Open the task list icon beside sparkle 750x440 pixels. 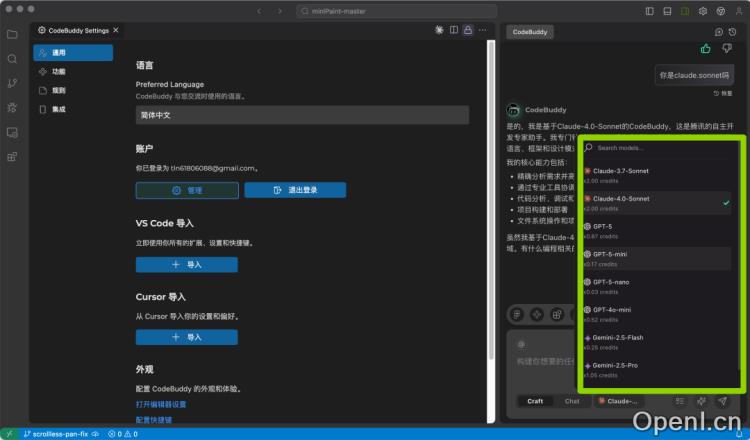pos(680,401)
